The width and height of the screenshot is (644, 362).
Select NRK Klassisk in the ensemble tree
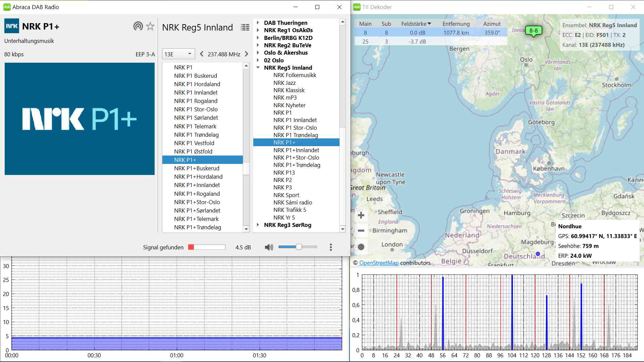tap(289, 90)
